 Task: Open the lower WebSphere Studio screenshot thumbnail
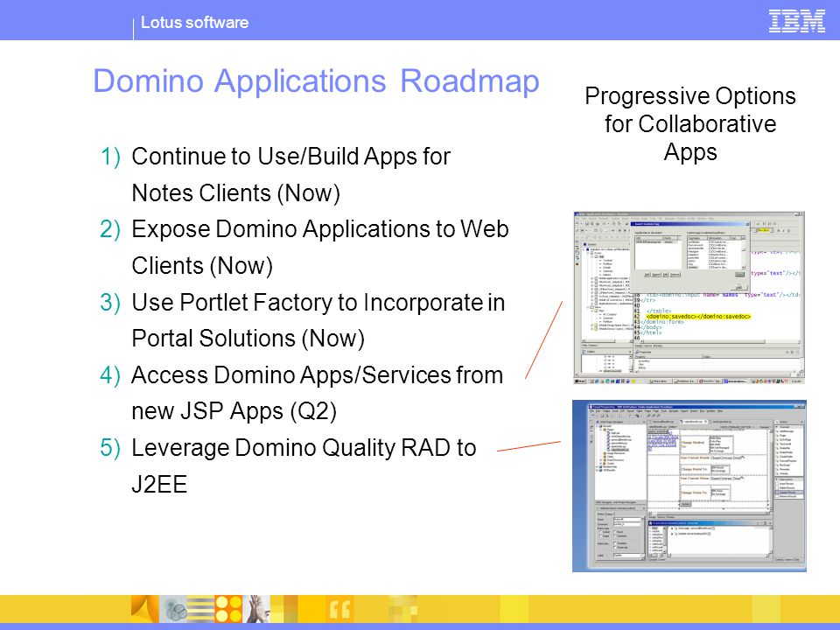(689, 486)
